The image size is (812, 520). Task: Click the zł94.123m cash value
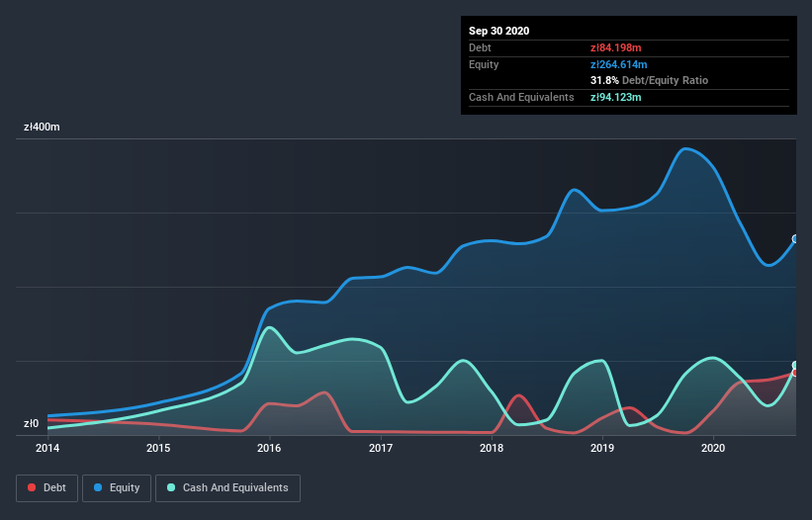[x=616, y=97]
